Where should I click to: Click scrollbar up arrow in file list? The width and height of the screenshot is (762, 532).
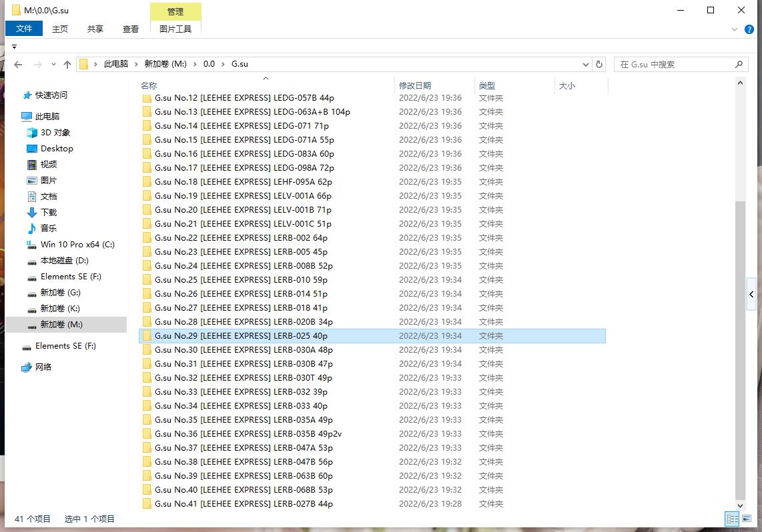[x=739, y=83]
